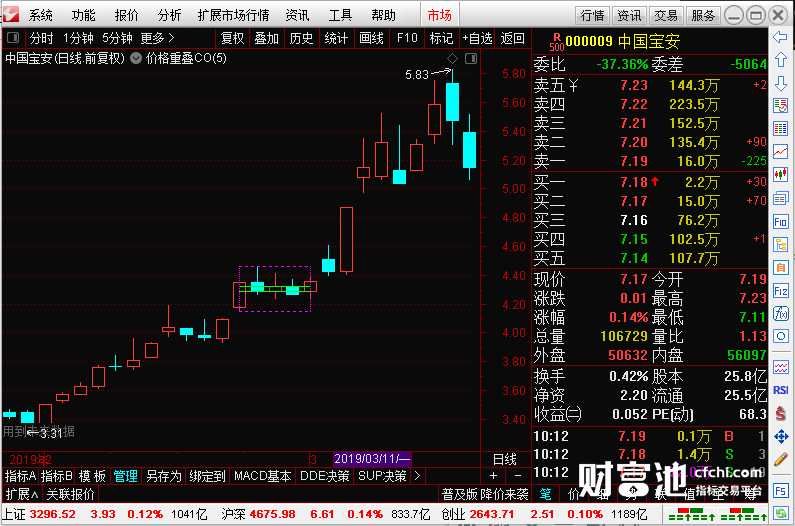Screen dimensions: 795x526
Task: Open the 分析 menu
Action: (x=169, y=15)
